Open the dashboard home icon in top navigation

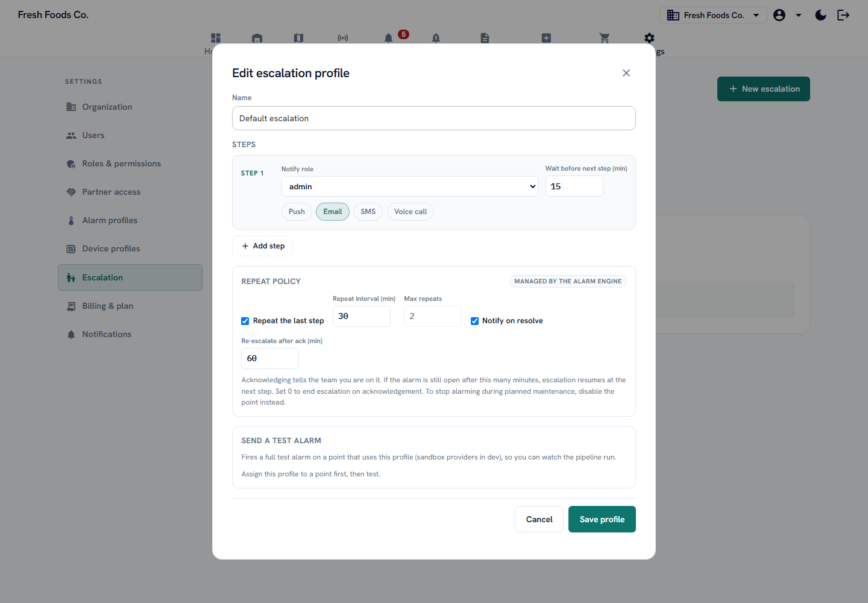216,38
